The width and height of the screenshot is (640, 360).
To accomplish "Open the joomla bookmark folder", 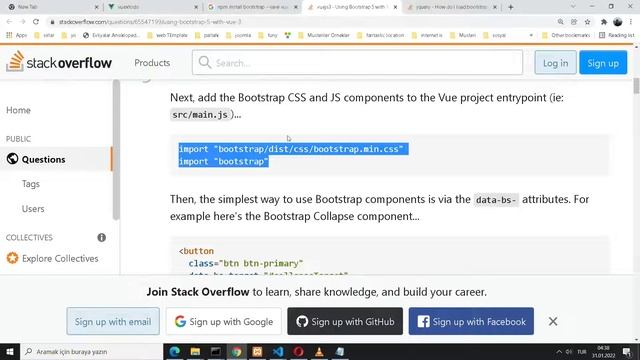I will (x=238, y=35).
